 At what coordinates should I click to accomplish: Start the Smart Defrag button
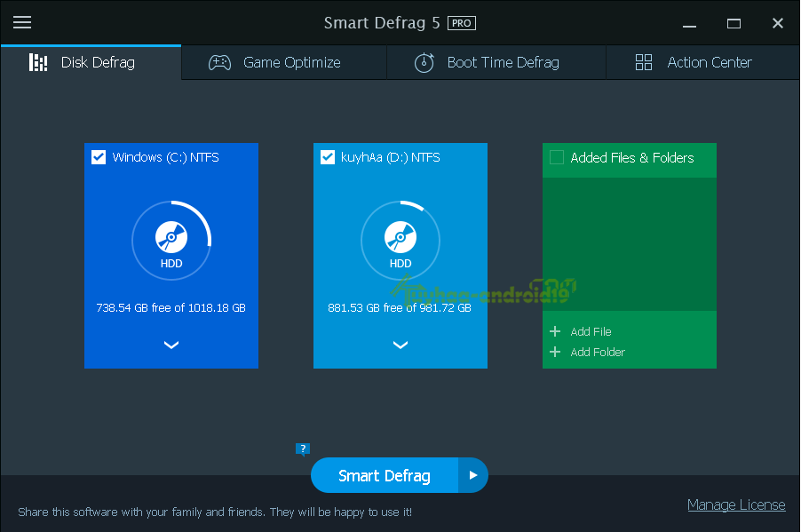[x=385, y=475]
